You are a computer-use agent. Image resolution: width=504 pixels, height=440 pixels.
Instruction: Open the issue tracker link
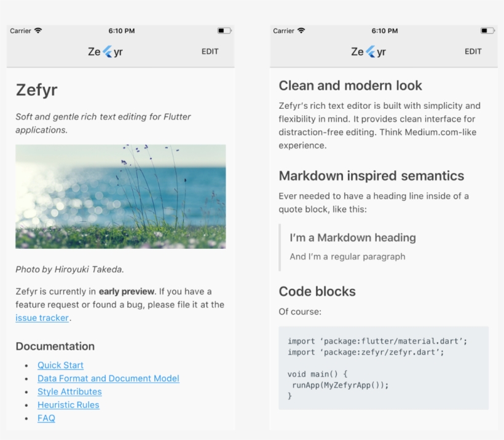pos(42,318)
